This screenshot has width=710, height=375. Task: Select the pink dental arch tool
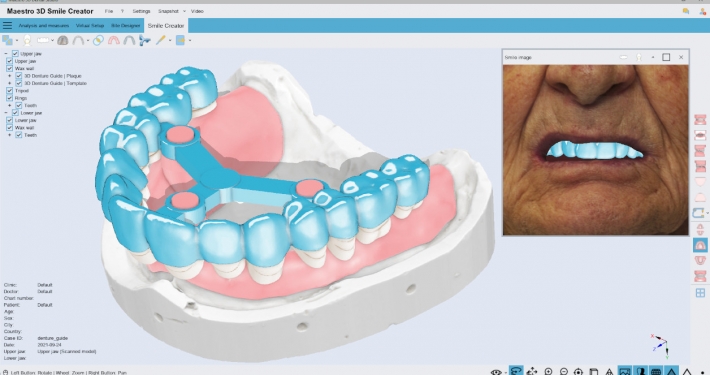point(114,40)
